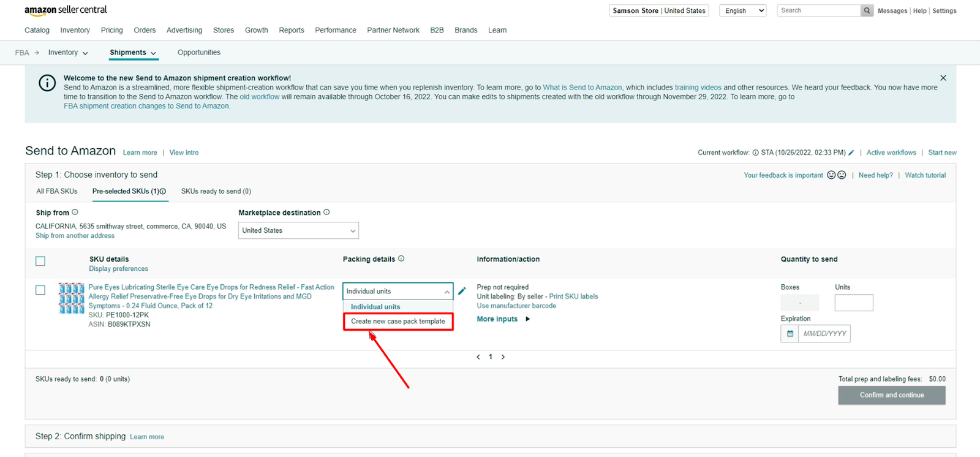Click the info icon beside Ship from
The height and width of the screenshot is (457, 980).
(75, 212)
